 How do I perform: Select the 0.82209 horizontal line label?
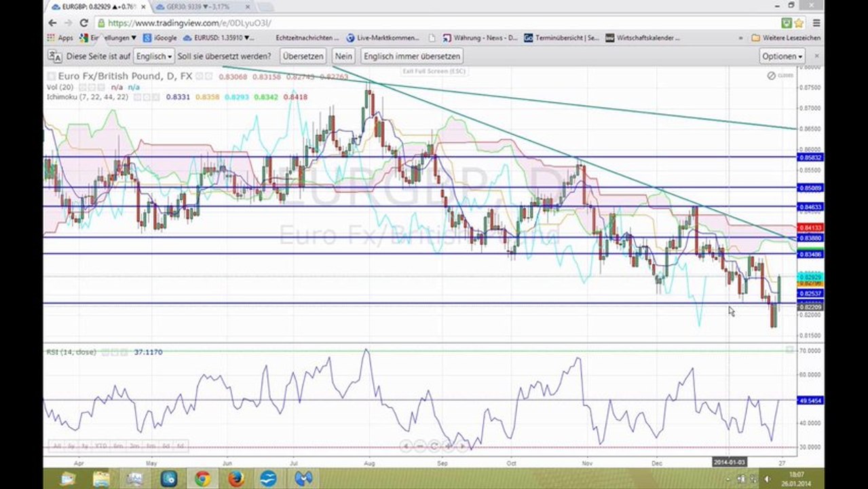tap(810, 308)
